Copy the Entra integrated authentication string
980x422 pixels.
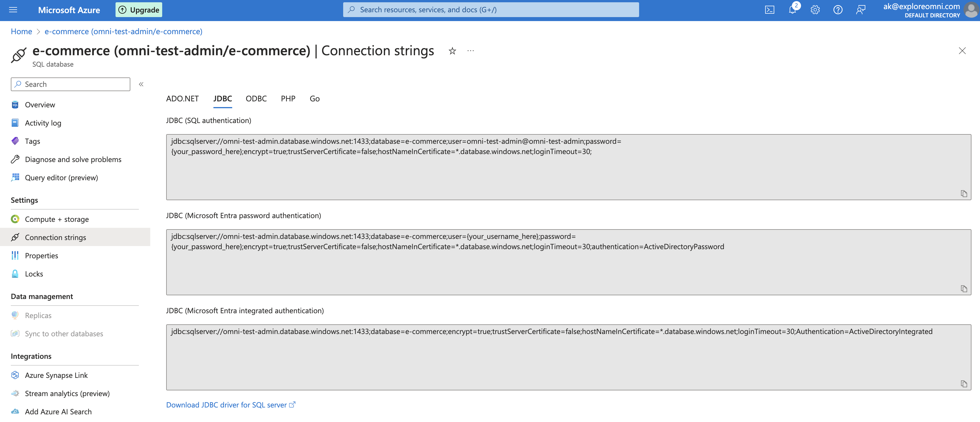[x=964, y=384]
